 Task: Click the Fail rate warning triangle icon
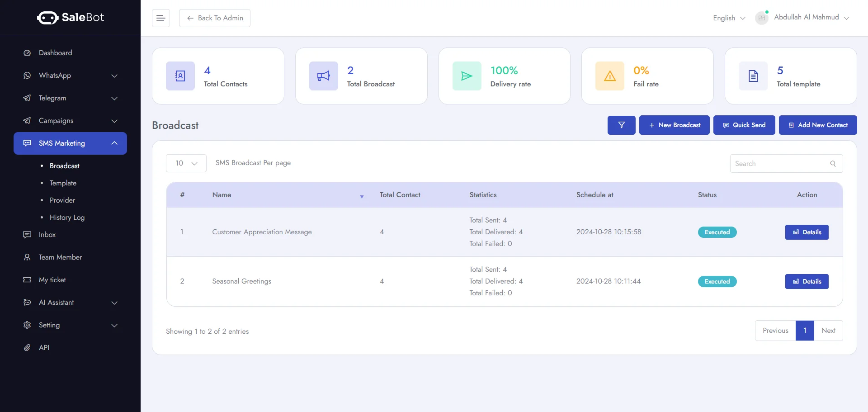pyautogui.click(x=609, y=76)
